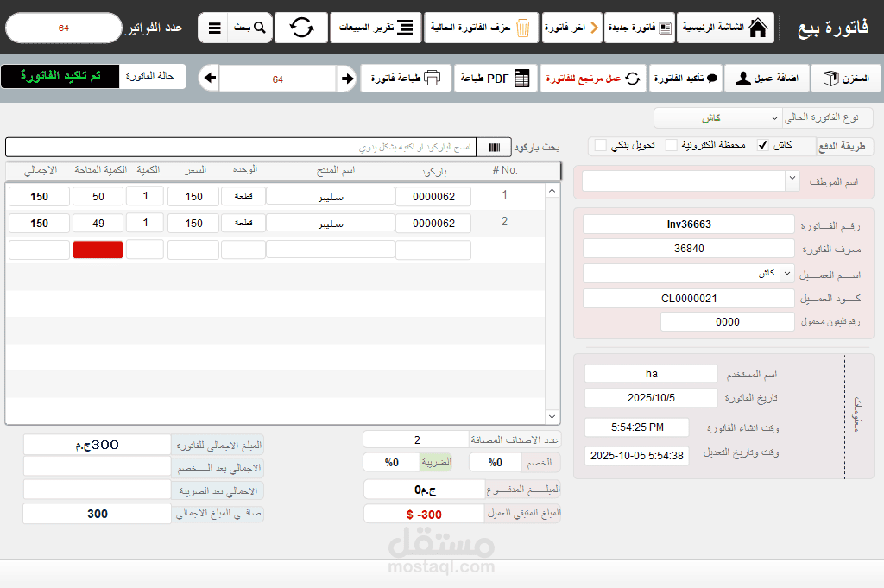Click the طباعة PDF button
The image size is (884, 588).
[x=495, y=79]
